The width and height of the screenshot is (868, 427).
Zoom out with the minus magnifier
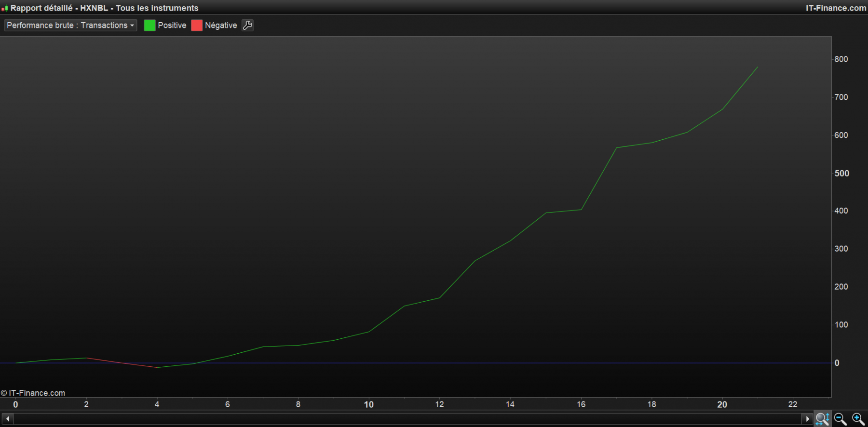click(841, 419)
